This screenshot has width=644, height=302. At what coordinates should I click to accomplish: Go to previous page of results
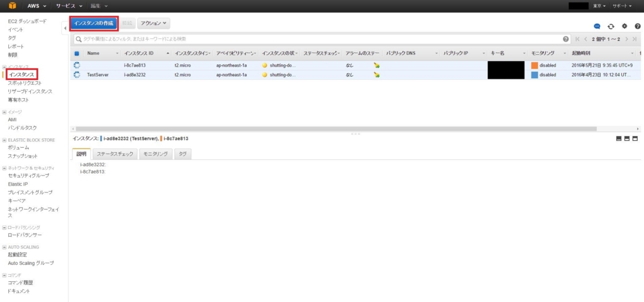586,39
